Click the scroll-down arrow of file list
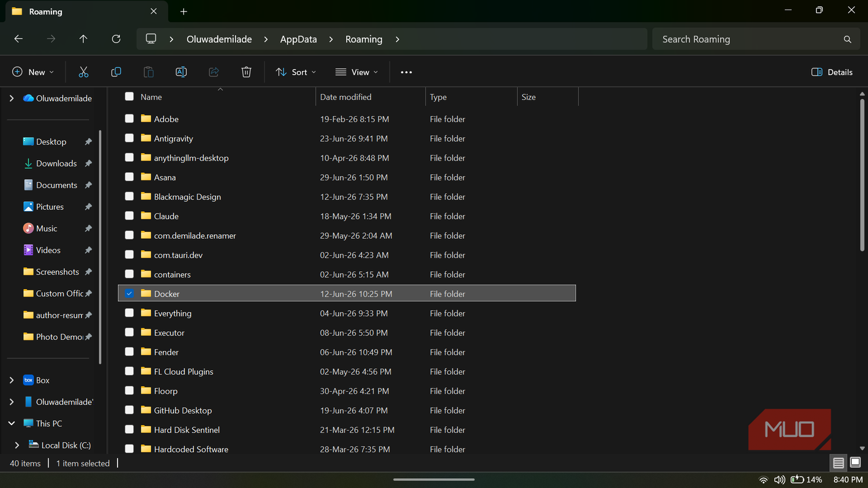Screen dimensions: 868x488 pos(862,448)
